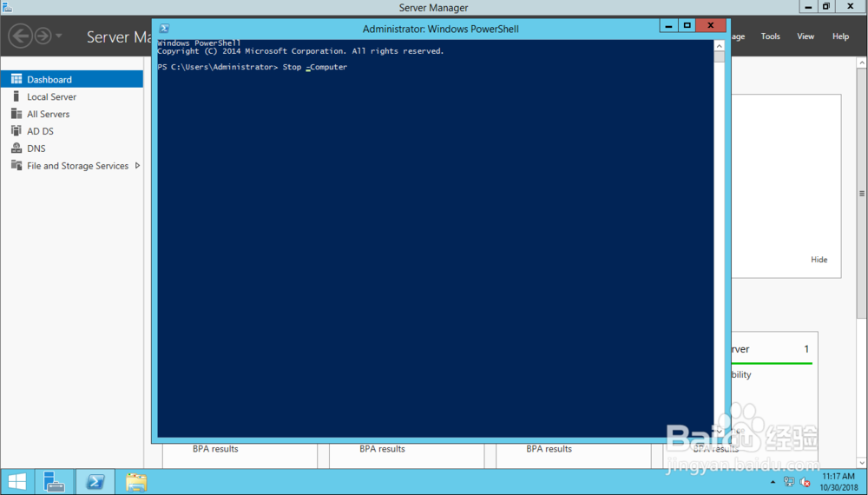The height and width of the screenshot is (495, 868).
Task: Click Hide link in welcome tile
Action: pyautogui.click(x=819, y=260)
